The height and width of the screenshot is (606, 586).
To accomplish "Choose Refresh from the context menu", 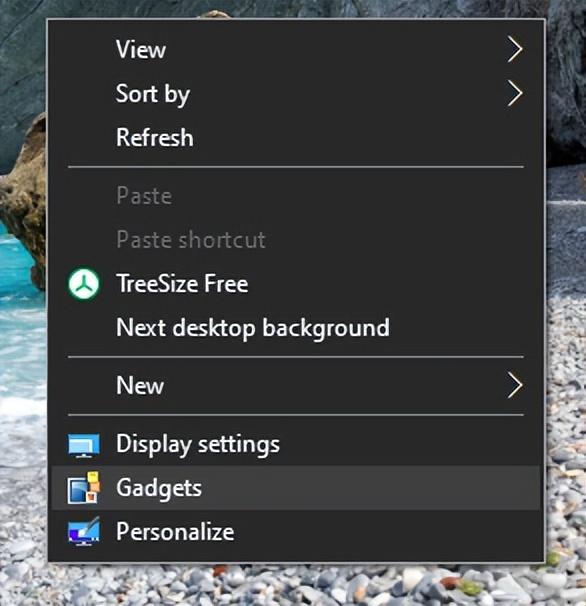I will click(x=296, y=137).
